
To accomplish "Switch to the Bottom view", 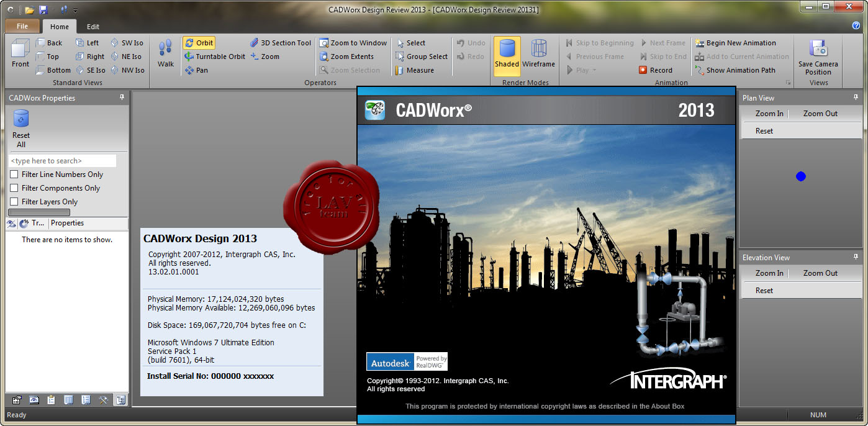I will (x=53, y=70).
